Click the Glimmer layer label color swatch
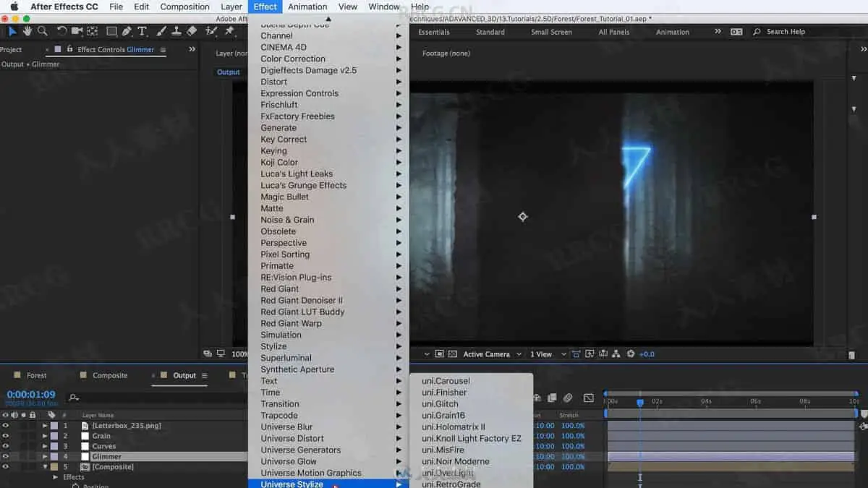Image resolution: width=868 pixels, height=488 pixels. click(x=54, y=456)
